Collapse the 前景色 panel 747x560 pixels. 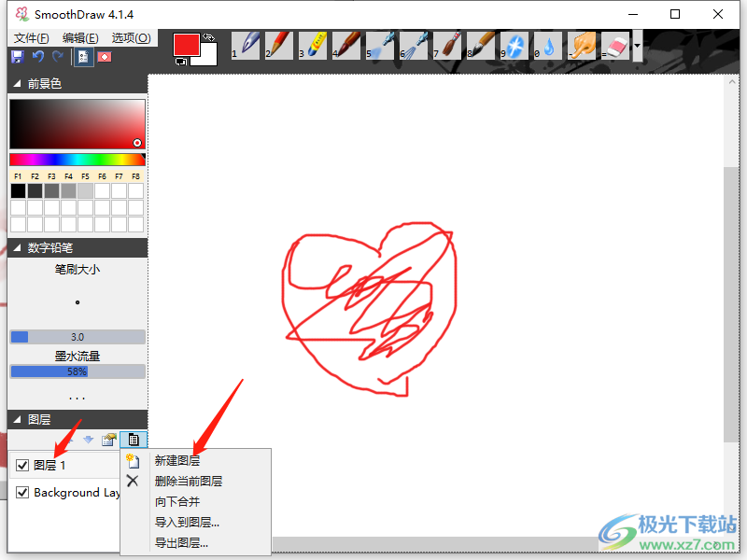pyautogui.click(x=17, y=84)
